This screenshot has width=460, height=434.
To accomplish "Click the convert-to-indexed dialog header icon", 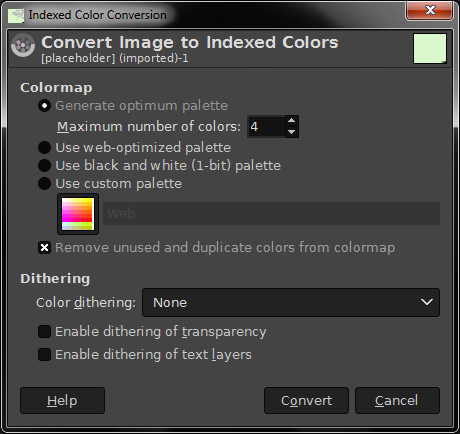I will 23,45.
